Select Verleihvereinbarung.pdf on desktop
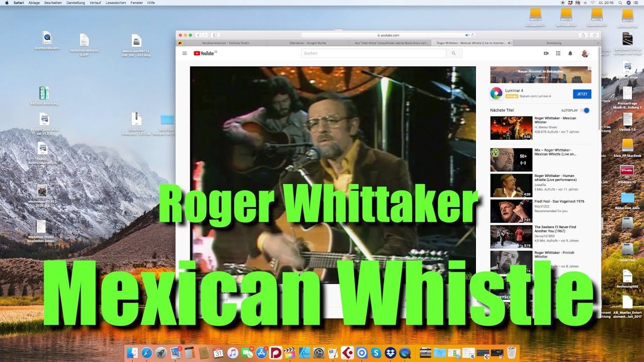Screen dimensions: 644x362 click(x=84, y=44)
